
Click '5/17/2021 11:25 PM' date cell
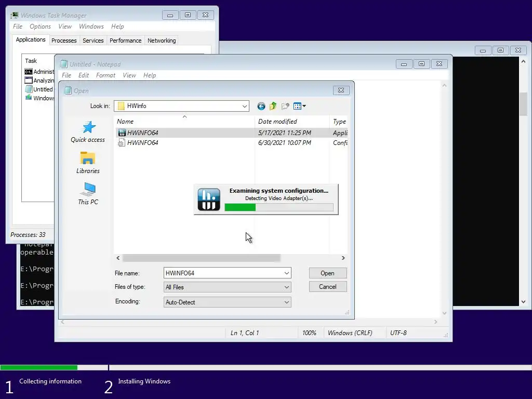284,132
